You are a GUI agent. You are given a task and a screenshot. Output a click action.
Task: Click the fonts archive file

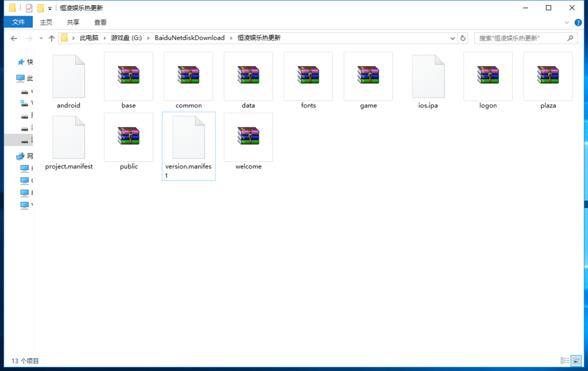point(308,76)
